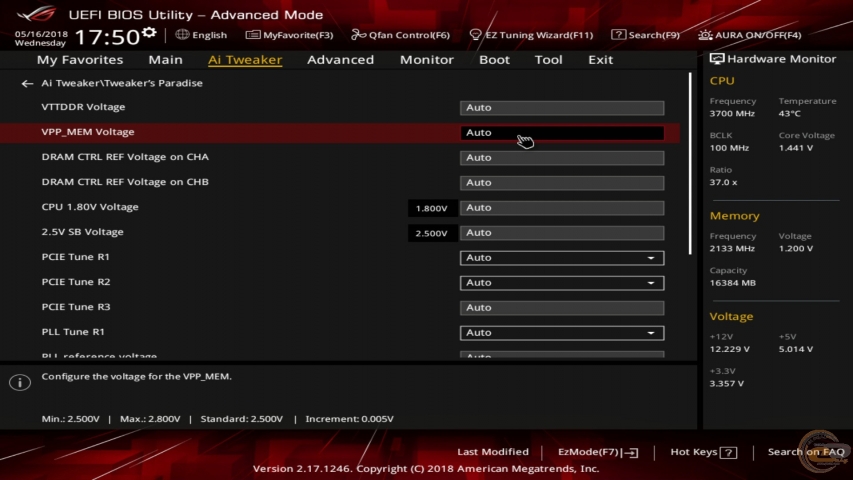Click the 1.800V current value box

click(432, 208)
